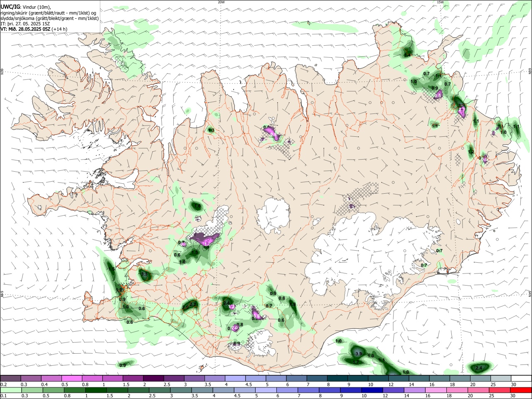This screenshot has width=532, height=399.
Task: Click the pink 0.5 snowfall value in northeast
Action: pyautogui.click(x=438, y=96)
